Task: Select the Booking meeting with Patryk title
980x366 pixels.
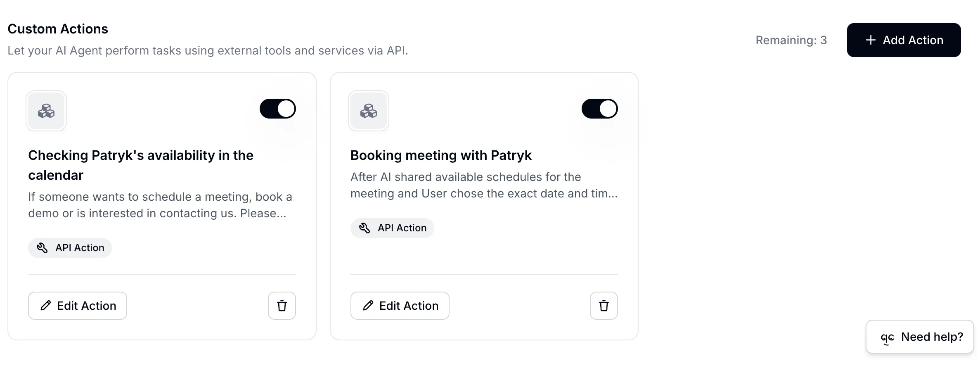Action: (x=441, y=155)
